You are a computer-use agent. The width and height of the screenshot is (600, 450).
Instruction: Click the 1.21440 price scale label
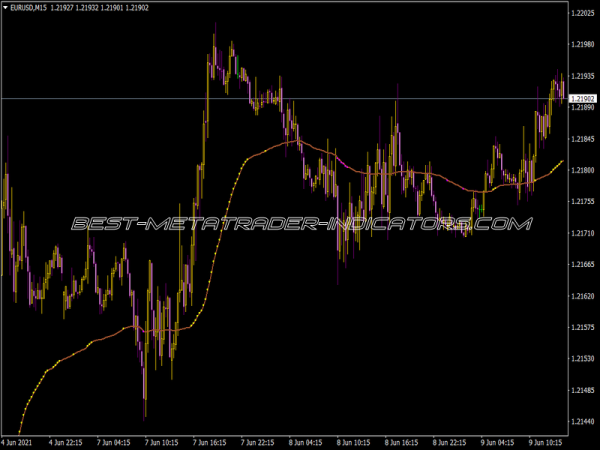tap(583, 421)
